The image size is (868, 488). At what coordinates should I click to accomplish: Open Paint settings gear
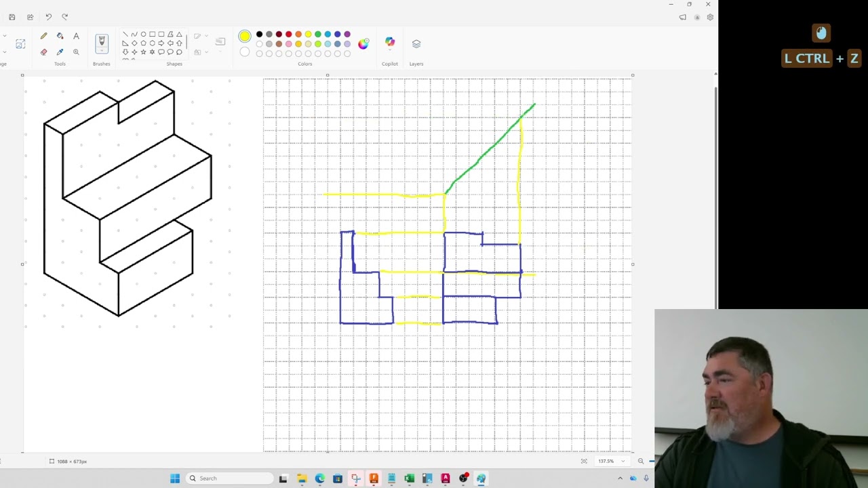[710, 17]
